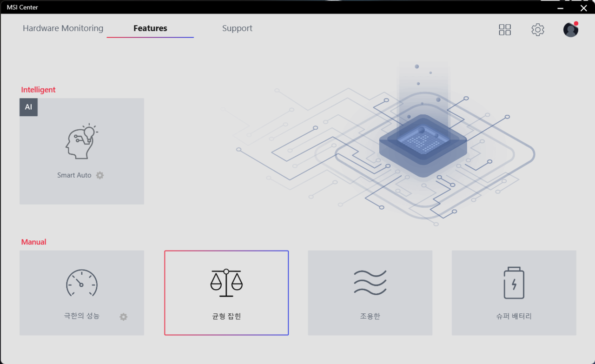The image size is (595, 364).
Task: Click the processor chip illustration
Action: point(423,145)
